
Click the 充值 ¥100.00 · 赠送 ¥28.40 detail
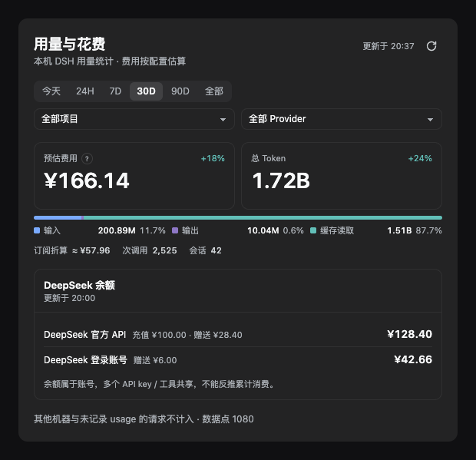coord(187,335)
